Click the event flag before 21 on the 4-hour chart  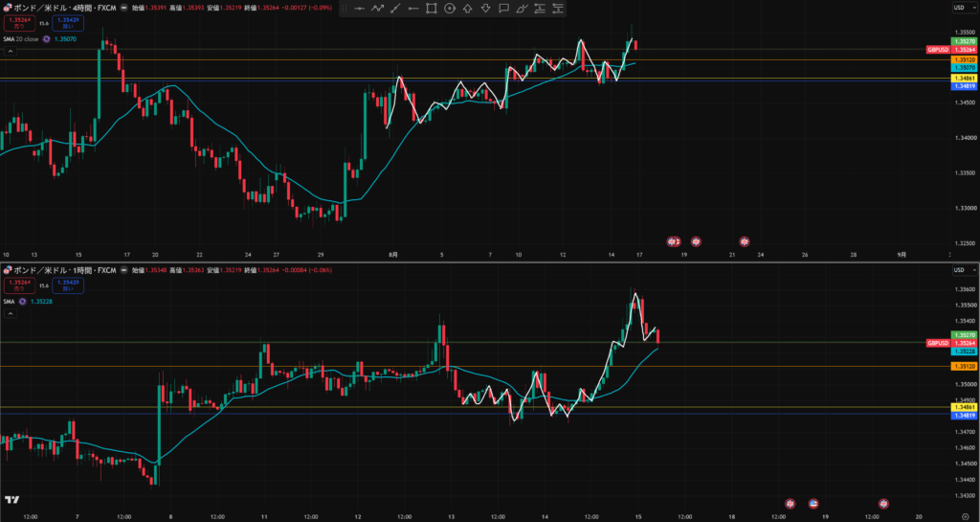(696, 241)
